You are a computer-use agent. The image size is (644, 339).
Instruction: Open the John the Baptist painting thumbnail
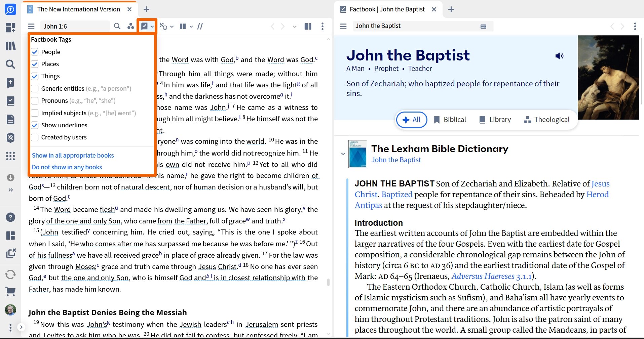(608, 77)
